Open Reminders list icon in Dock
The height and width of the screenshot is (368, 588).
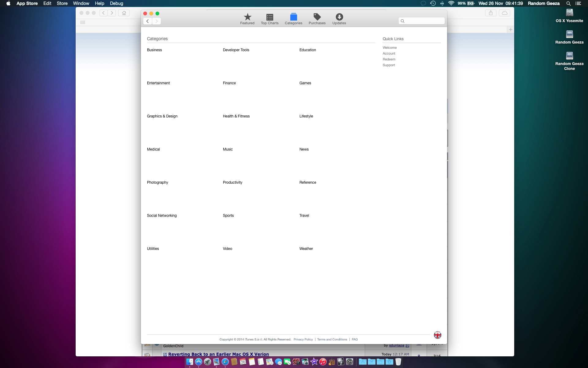(x=261, y=362)
